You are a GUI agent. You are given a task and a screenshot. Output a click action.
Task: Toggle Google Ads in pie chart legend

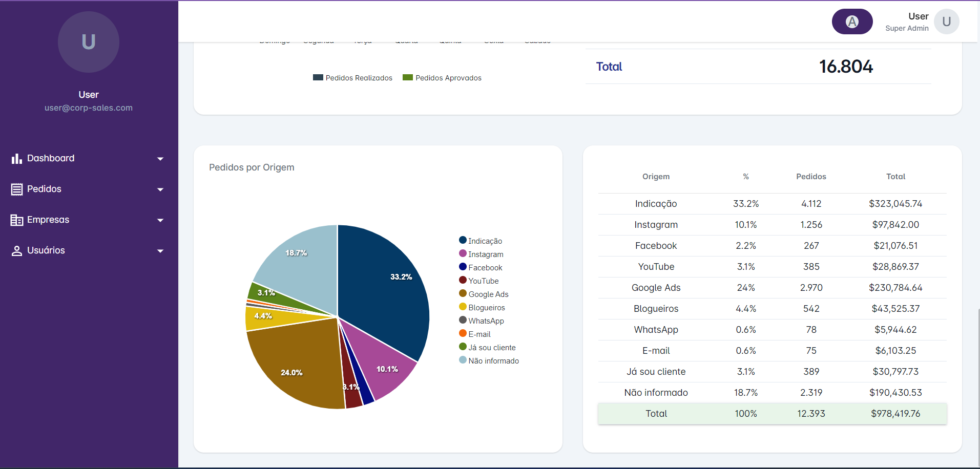tap(484, 294)
